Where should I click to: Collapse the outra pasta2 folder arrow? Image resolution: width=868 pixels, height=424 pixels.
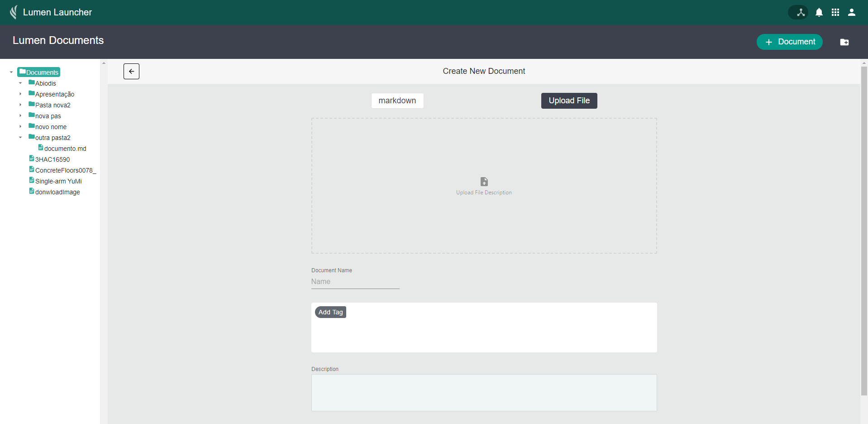(x=20, y=137)
